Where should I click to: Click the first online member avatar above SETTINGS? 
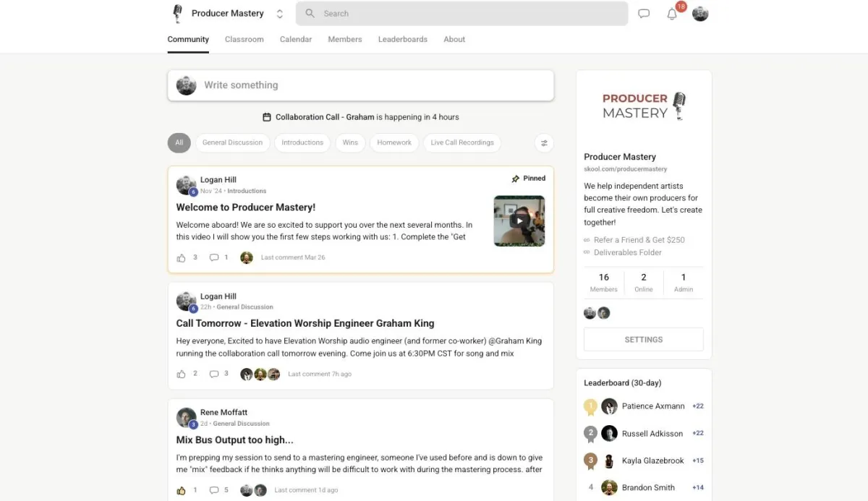point(590,313)
